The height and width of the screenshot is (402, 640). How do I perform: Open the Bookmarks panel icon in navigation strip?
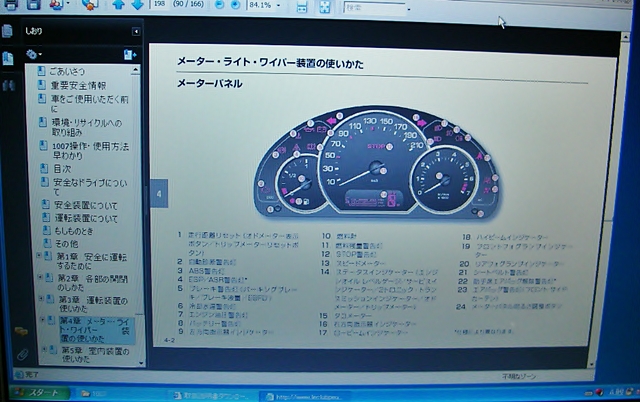tap(8, 59)
